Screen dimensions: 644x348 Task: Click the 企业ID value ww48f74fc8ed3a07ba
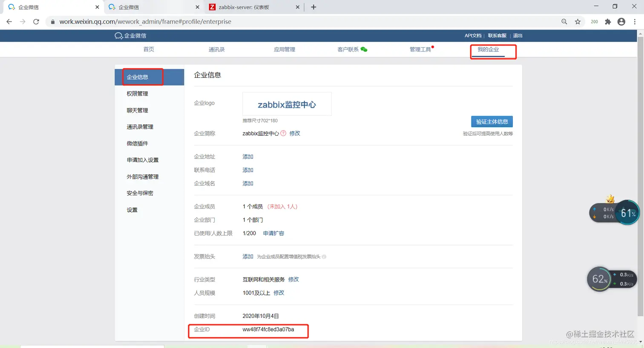(268, 329)
